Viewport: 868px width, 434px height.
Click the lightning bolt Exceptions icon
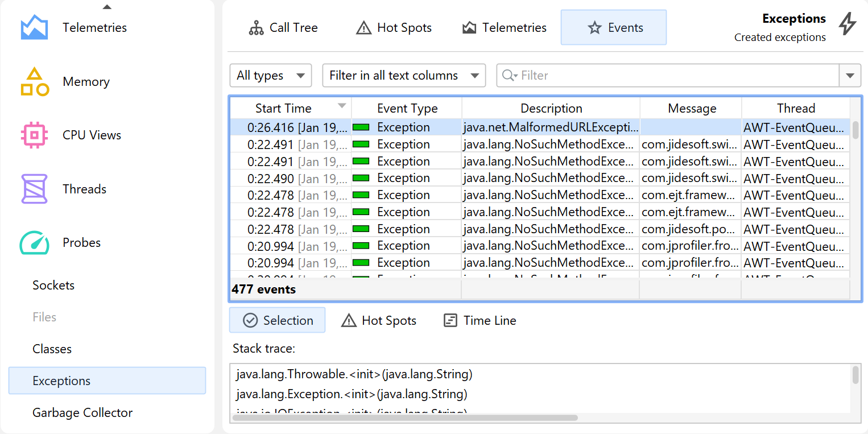848,24
